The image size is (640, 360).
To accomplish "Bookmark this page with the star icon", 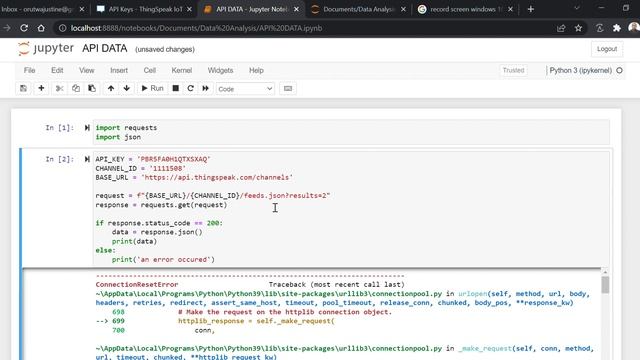I will (x=578, y=28).
